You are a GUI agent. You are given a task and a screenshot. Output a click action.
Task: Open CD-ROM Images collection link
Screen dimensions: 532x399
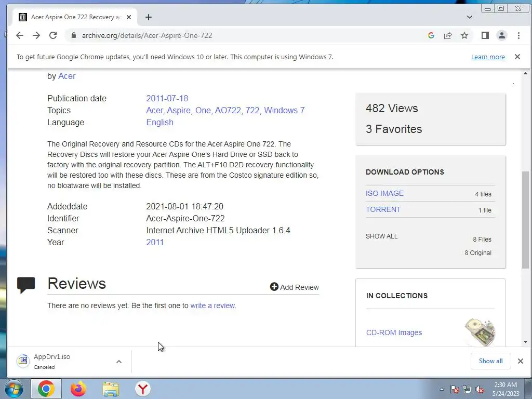tap(394, 332)
